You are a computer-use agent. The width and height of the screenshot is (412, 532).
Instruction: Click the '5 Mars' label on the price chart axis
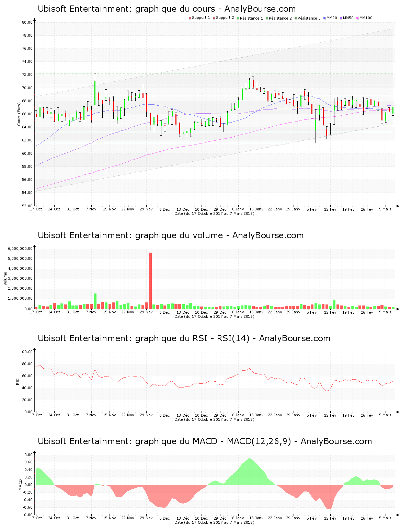[x=385, y=209]
